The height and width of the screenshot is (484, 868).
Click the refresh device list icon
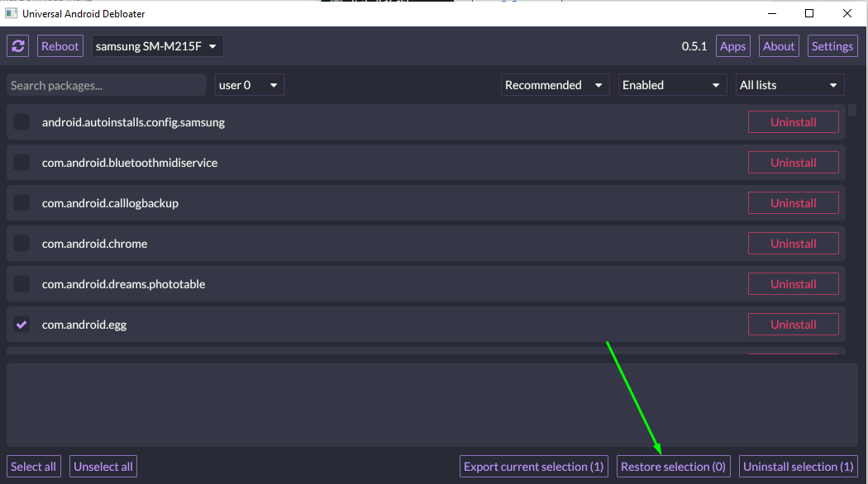coord(17,46)
